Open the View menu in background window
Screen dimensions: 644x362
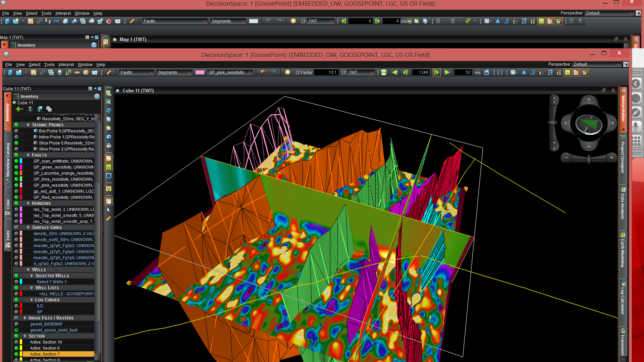17,13
